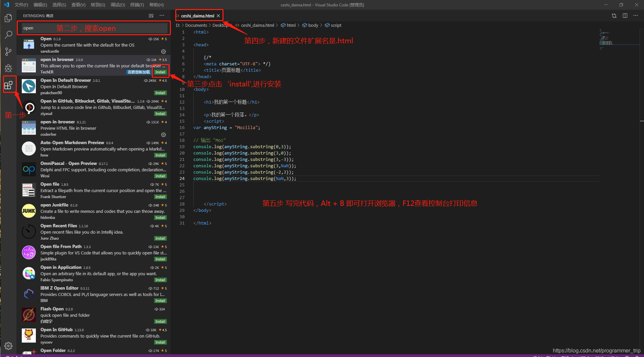Select IBM Z Open Editor extension icon
Image resolution: width=644 pixels, height=357 pixels.
(x=29, y=294)
